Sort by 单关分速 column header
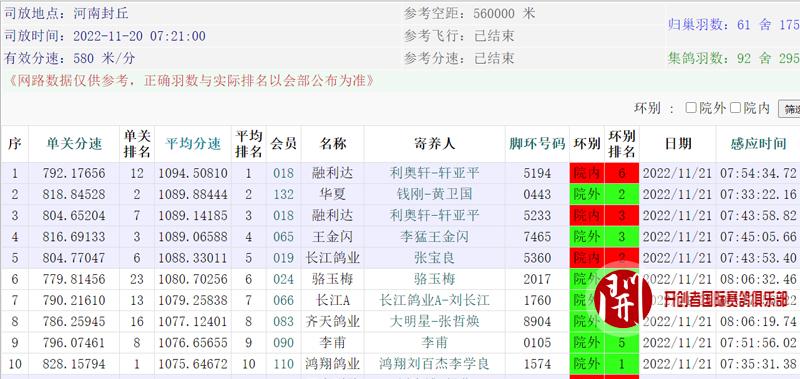This screenshot has width=800, height=379. point(74,144)
